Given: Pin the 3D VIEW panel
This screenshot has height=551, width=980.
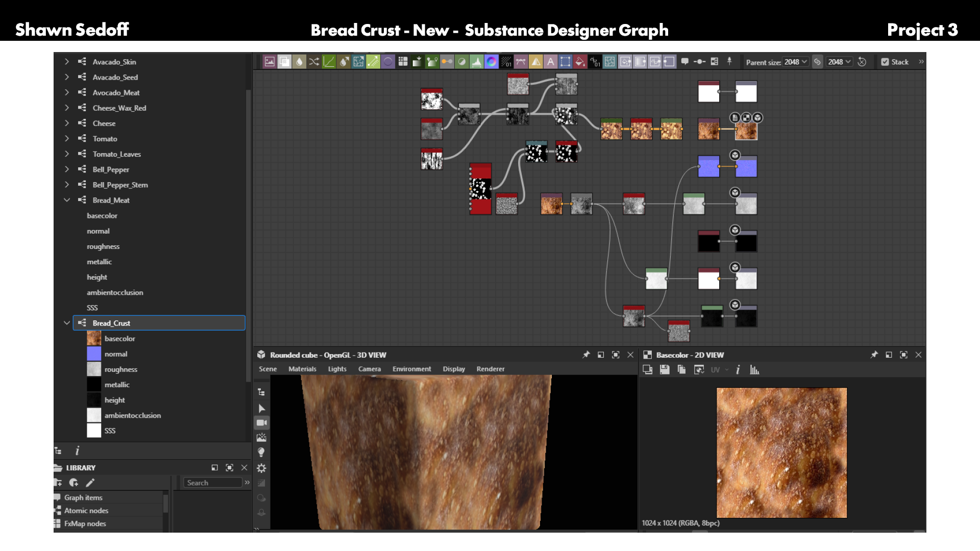Looking at the screenshot, I should (586, 355).
